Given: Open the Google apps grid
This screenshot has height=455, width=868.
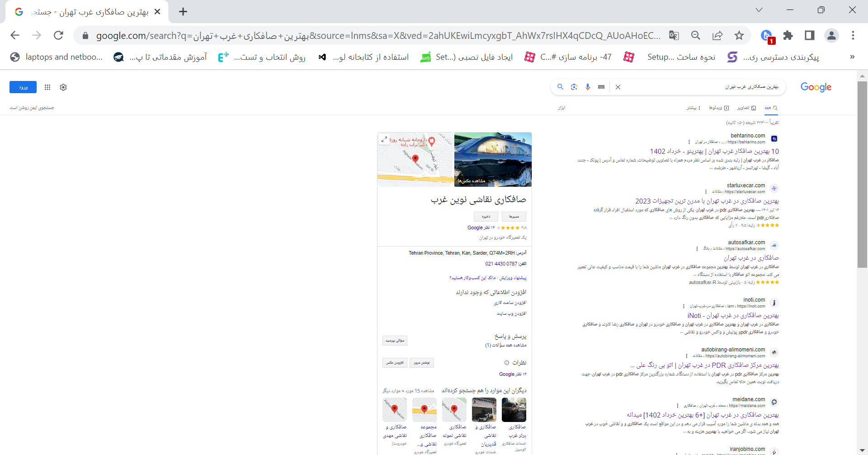Looking at the screenshot, I should 47,87.
